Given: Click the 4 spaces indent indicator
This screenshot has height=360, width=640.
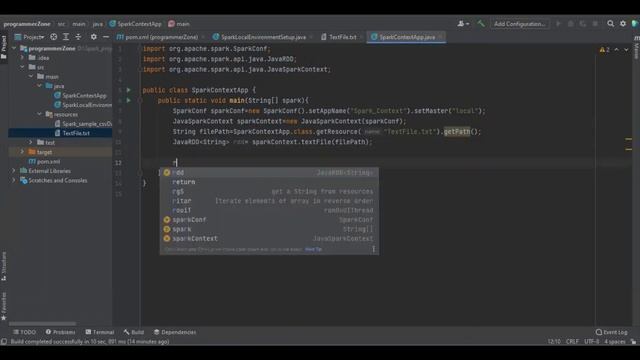Looking at the screenshot, I should pos(615,342).
